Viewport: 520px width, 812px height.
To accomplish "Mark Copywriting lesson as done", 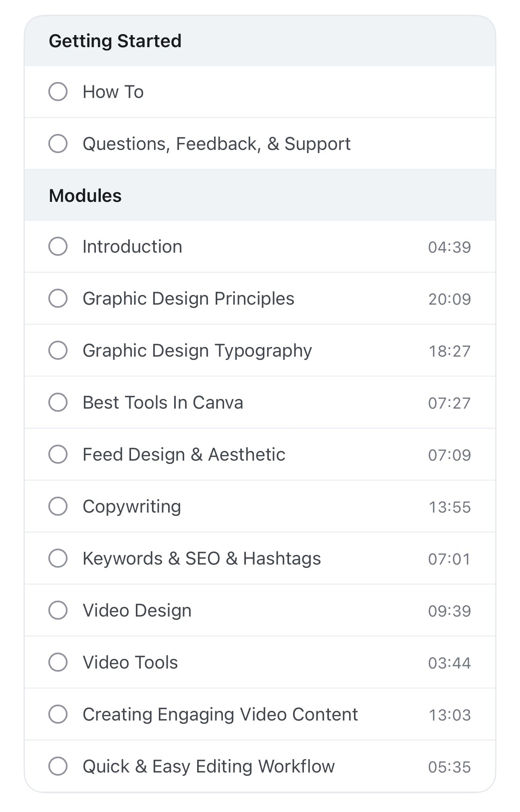I will [58, 506].
